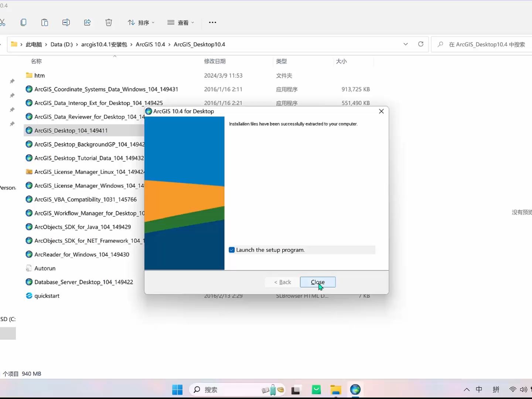Show hidden icons in the system tray
The image size is (532, 399).
click(466, 389)
